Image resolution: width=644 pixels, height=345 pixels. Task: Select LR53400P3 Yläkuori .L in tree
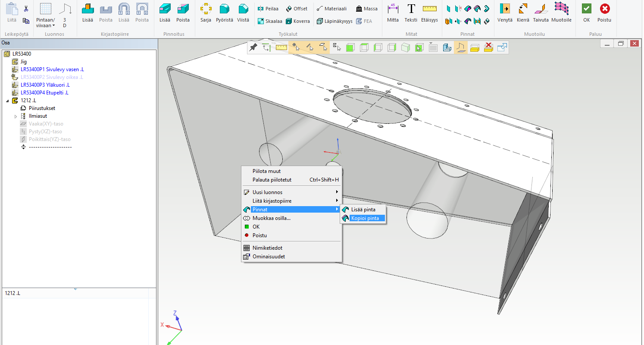(x=44, y=85)
